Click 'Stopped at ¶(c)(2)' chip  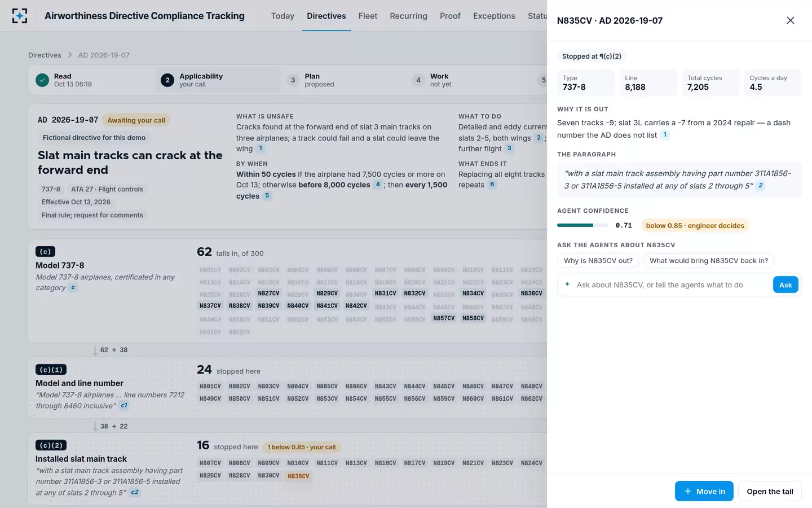pyautogui.click(x=592, y=56)
